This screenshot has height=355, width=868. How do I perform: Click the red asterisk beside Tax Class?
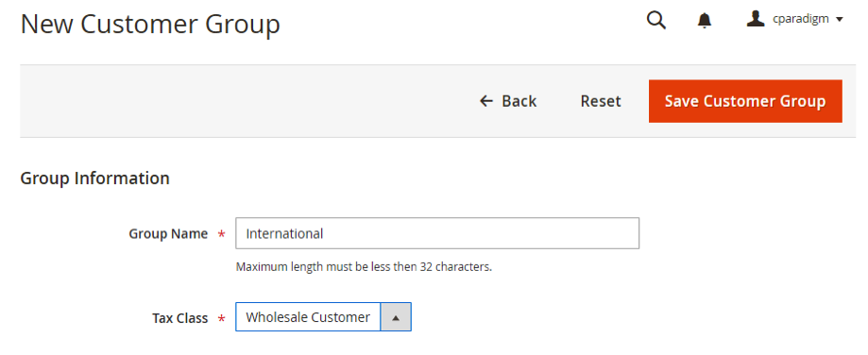(x=221, y=318)
